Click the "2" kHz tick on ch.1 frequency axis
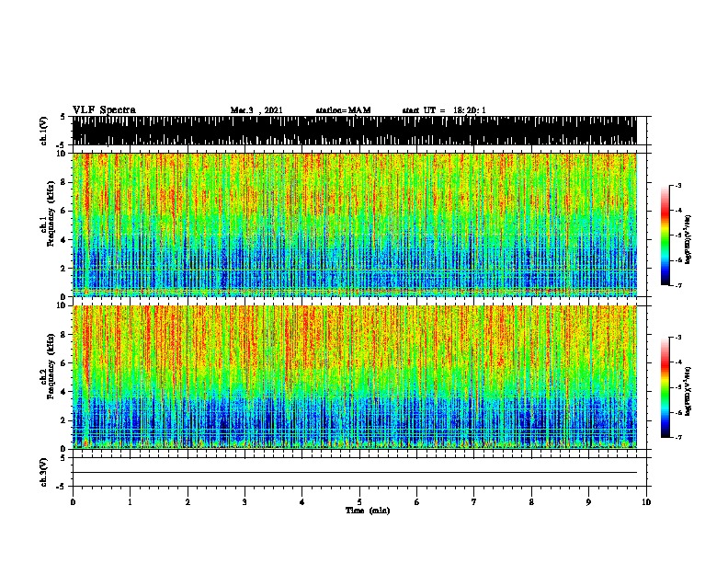This screenshot has height=563, width=728. point(64,269)
